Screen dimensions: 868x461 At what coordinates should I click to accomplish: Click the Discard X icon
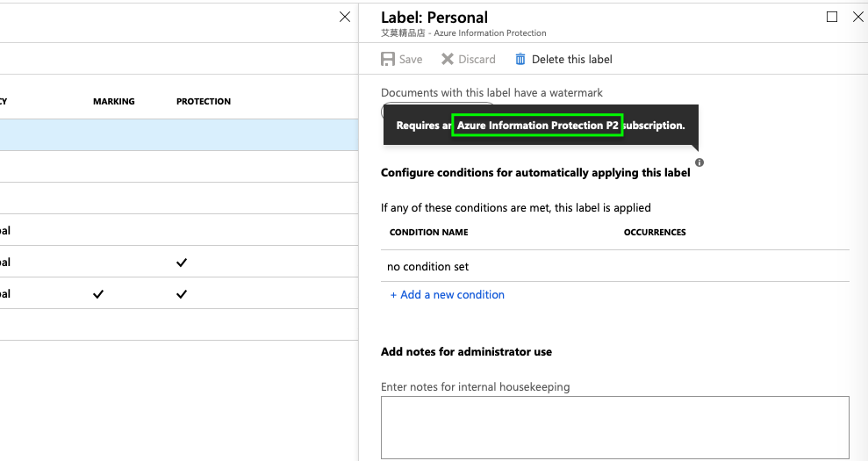point(448,60)
